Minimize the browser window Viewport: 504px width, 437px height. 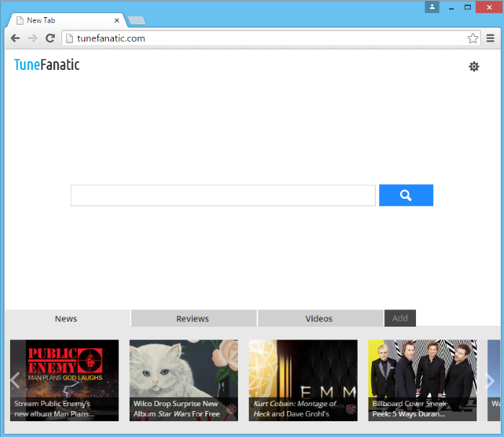point(451,7)
